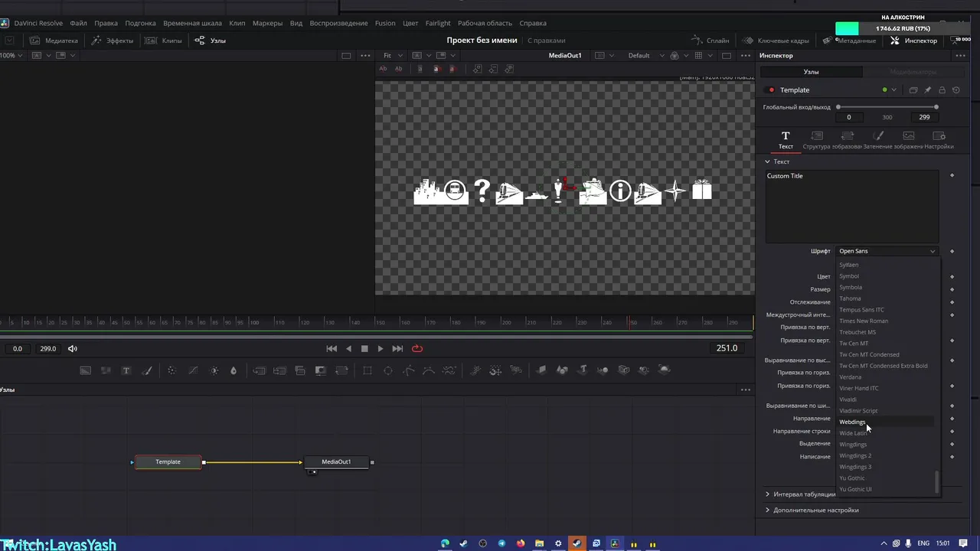Open node versions icon in Inspector header

(x=913, y=90)
